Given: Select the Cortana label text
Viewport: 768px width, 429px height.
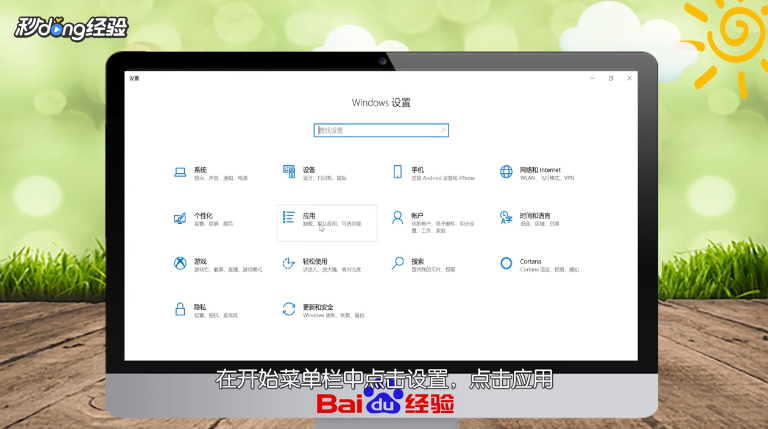Looking at the screenshot, I should tap(530, 261).
